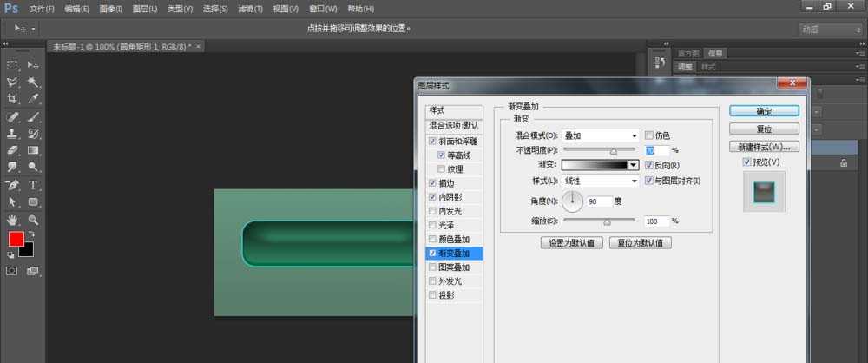
Task: Expand the gradient picker dropdown arrow
Action: pos(634,165)
